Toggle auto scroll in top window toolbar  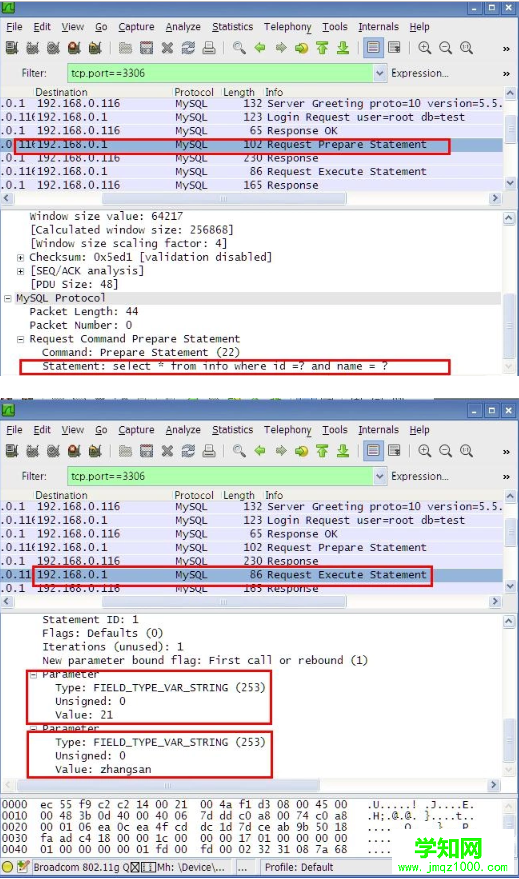click(x=395, y=48)
